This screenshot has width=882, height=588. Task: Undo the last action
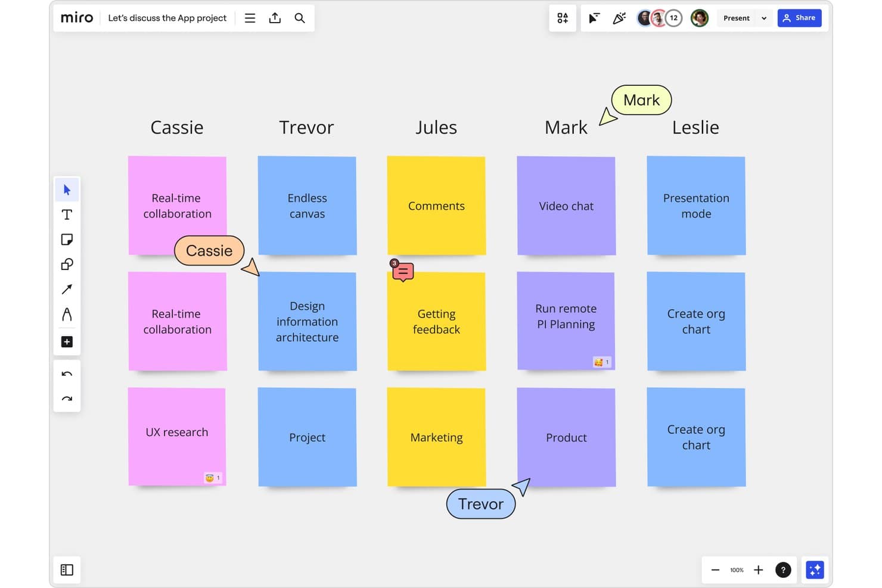[67, 374]
